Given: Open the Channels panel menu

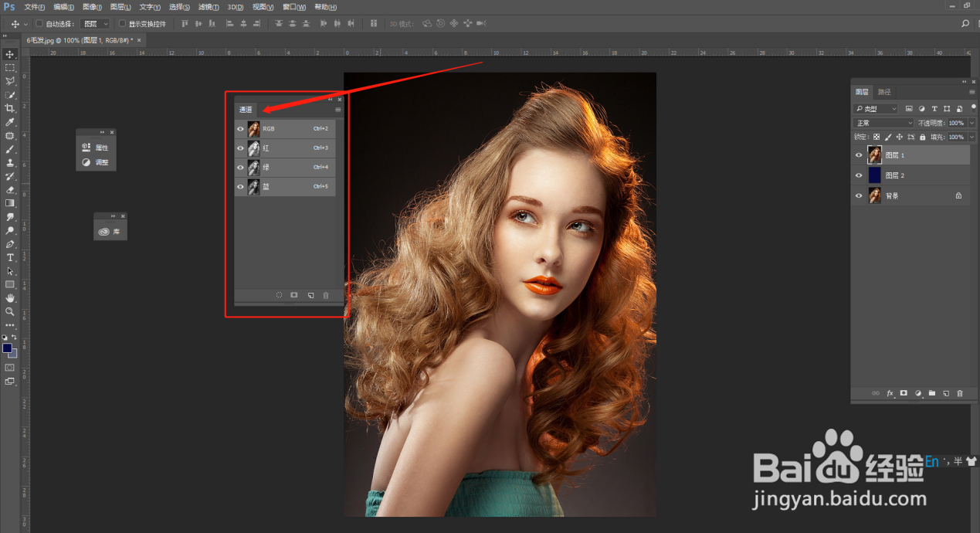Looking at the screenshot, I should (337, 109).
